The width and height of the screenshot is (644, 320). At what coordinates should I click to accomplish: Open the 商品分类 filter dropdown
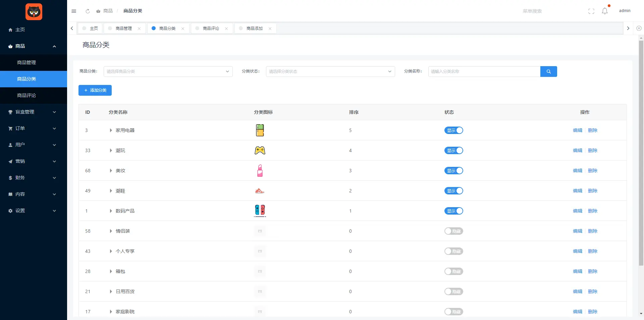coord(168,72)
